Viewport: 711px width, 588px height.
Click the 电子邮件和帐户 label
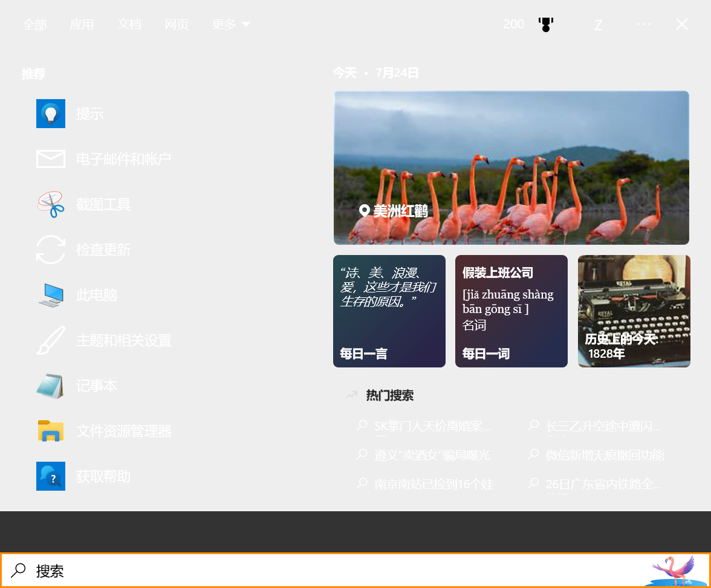124,159
